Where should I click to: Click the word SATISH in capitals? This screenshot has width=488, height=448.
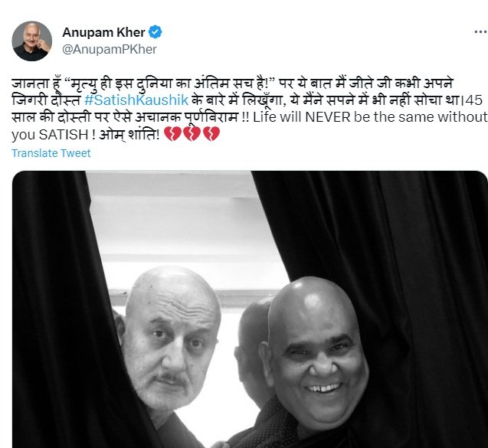click(x=64, y=135)
